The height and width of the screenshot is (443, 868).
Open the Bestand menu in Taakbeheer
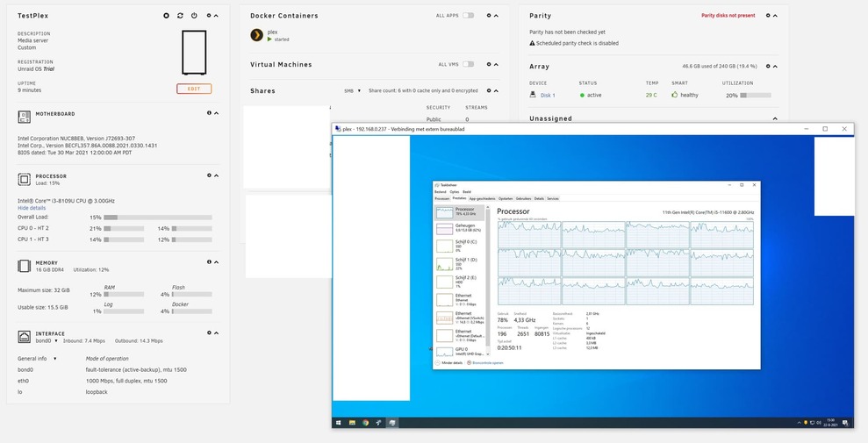(x=440, y=192)
